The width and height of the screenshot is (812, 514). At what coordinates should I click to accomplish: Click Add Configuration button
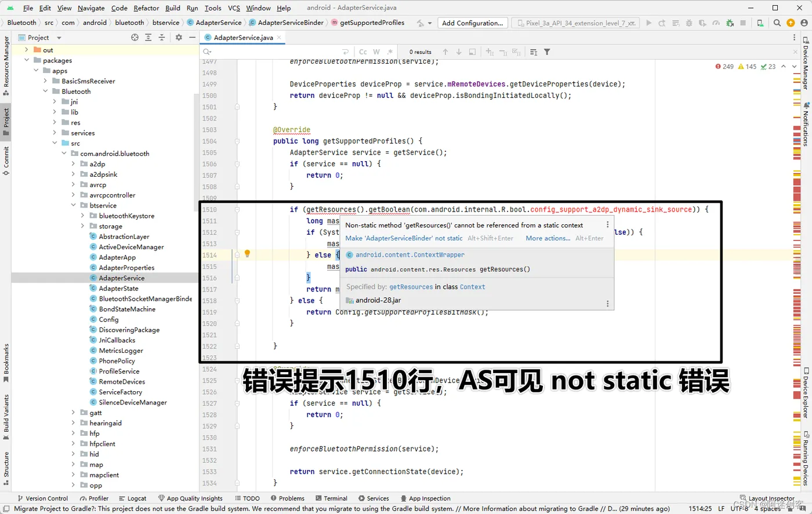coord(472,23)
